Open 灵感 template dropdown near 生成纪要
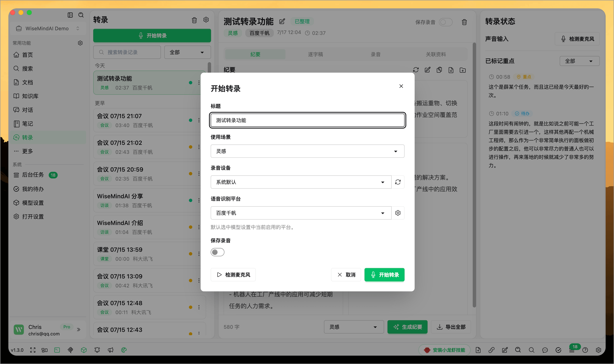 click(x=354, y=327)
